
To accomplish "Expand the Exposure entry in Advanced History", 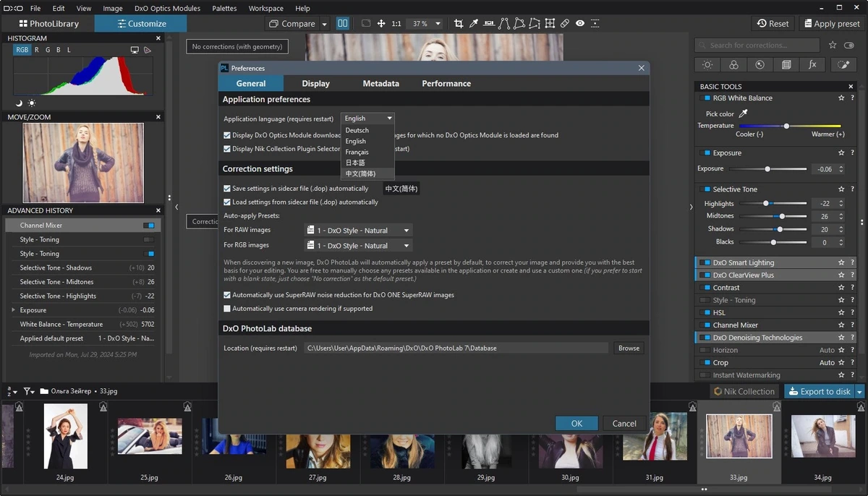I will coord(13,310).
